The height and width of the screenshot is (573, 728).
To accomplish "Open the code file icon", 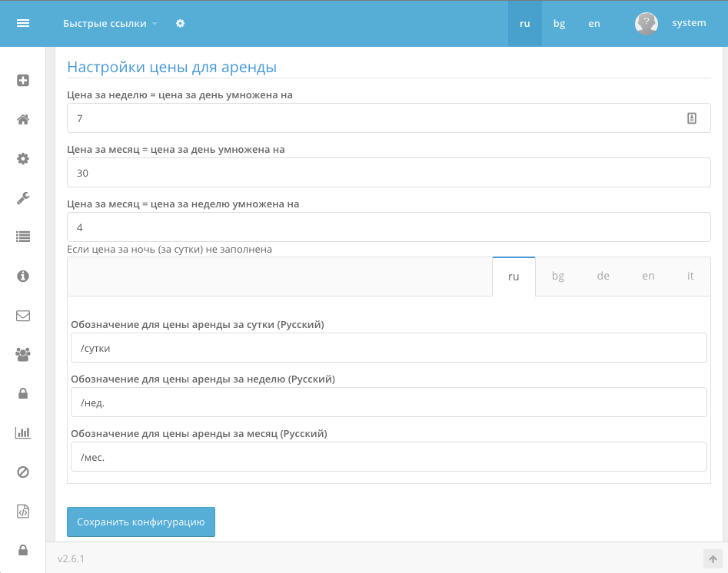I will point(23,512).
